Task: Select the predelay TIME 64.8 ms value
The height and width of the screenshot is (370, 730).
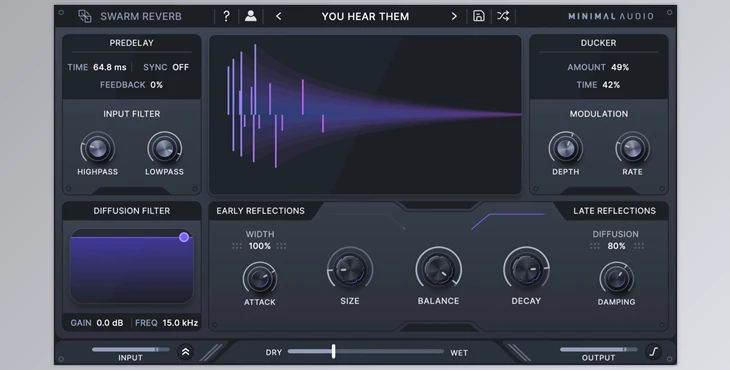Action: [x=109, y=67]
